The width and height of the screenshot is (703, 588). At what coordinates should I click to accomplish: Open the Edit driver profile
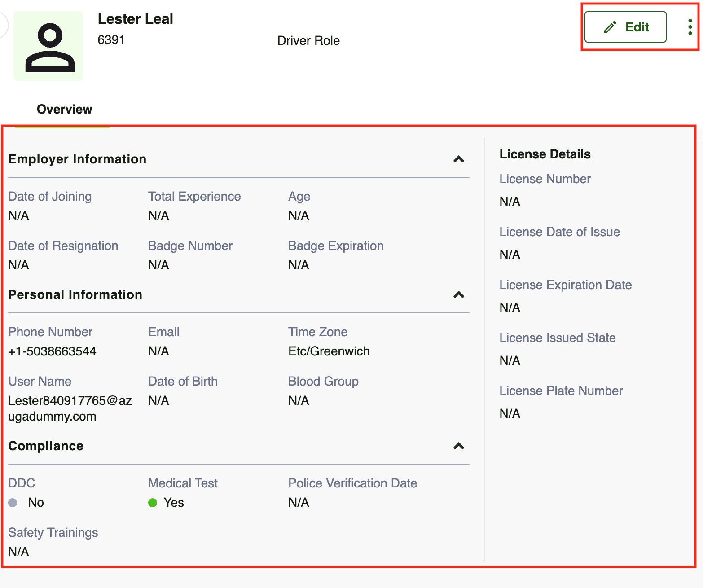click(626, 27)
